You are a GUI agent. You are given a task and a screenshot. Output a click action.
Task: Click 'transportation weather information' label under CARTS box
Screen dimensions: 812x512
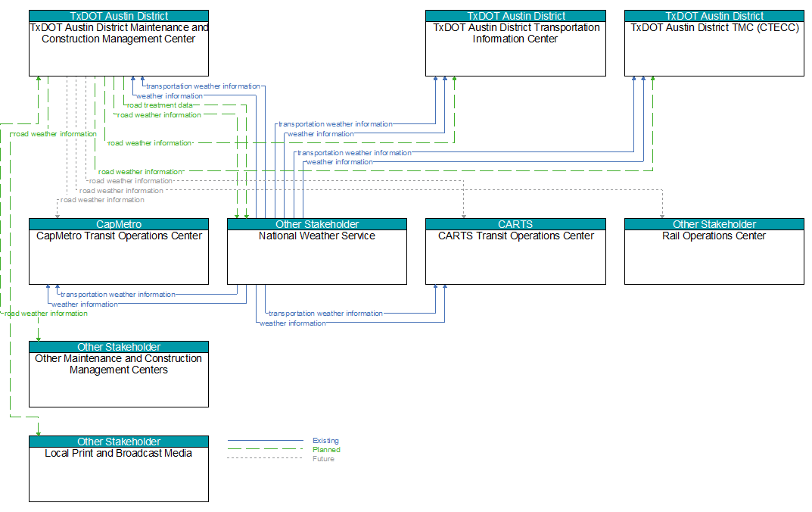point(325,314)
